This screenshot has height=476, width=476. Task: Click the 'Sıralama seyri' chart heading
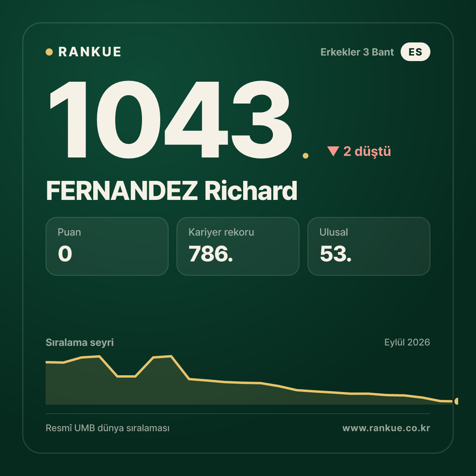pyautogui.click(x=80, y=342)
